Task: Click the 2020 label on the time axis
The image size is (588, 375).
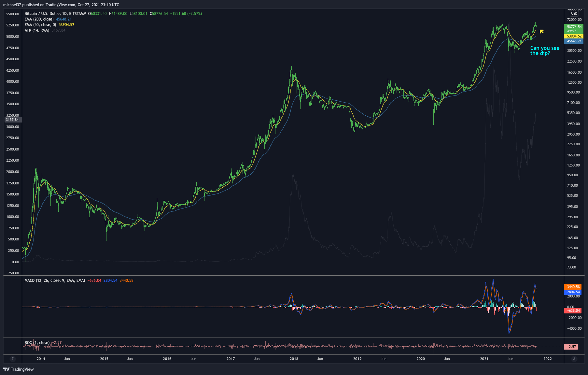Action: (x=421, y=359)
